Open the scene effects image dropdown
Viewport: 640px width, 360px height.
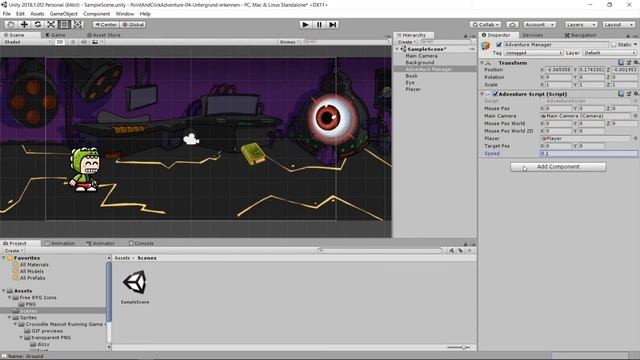pos(97,42)
